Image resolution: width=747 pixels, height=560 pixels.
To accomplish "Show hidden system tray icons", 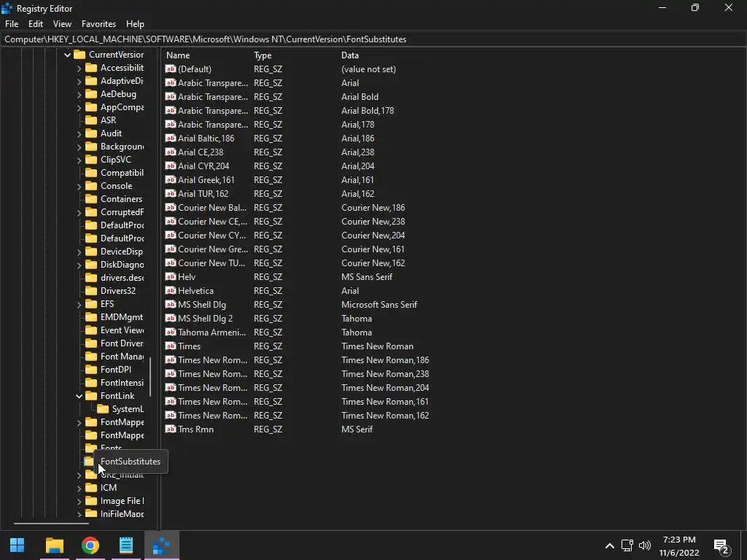I will pyautogui.click(x=609, y=545).
